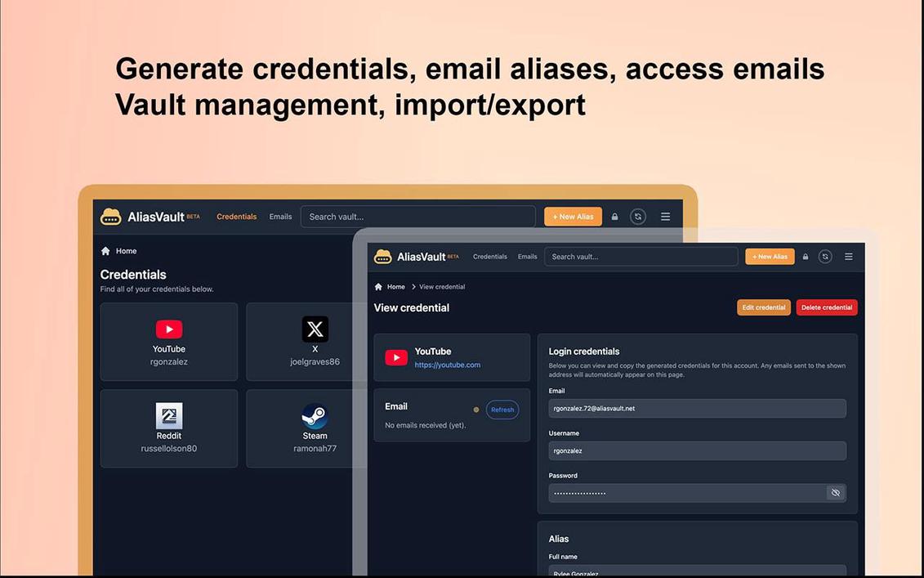Switch to the Credentials section
Image resolution: width=924 pixels, height=578 pixels.
point(490,256)
